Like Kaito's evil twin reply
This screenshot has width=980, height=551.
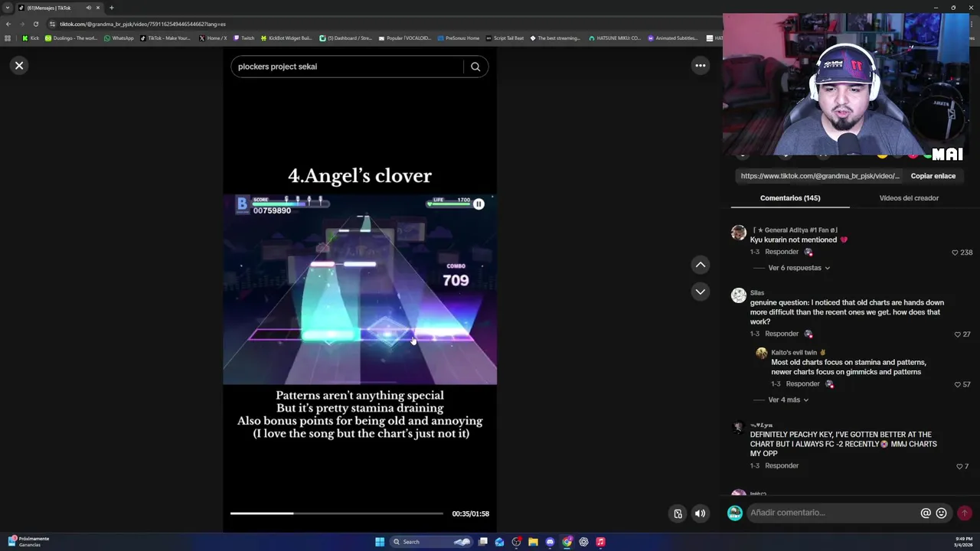coord(957,385)
